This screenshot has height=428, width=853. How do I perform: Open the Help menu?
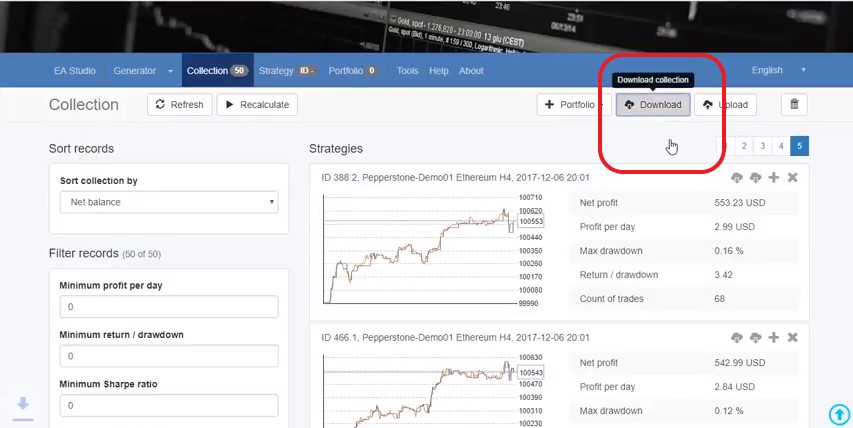[x=438, y=71]
